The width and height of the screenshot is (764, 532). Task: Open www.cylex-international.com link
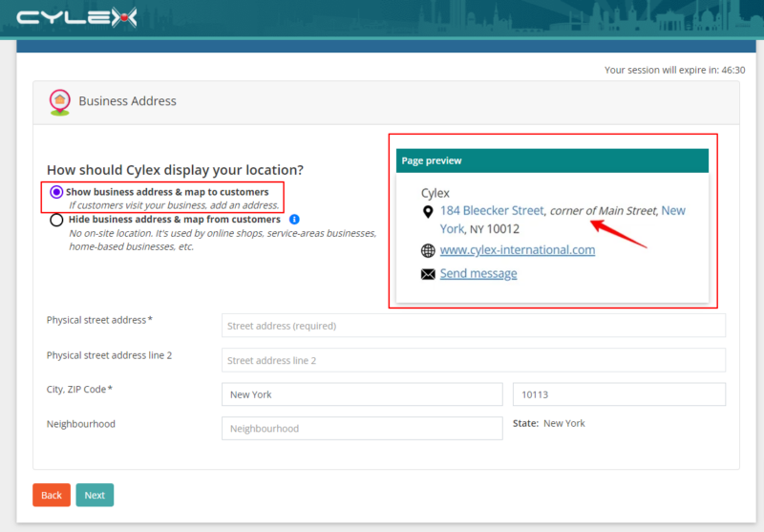pos(518,250)
